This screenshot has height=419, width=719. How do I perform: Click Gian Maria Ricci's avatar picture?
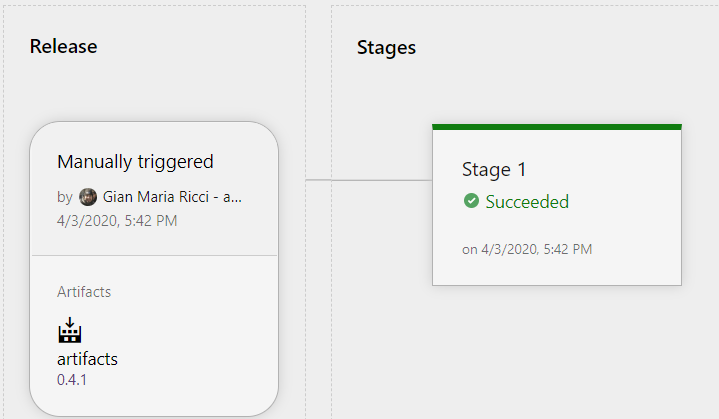88,197
